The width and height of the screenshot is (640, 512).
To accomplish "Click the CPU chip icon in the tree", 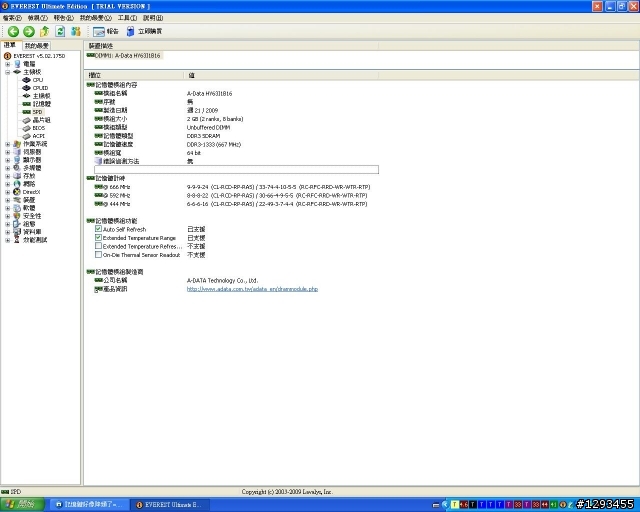I will tap(27, 80).
